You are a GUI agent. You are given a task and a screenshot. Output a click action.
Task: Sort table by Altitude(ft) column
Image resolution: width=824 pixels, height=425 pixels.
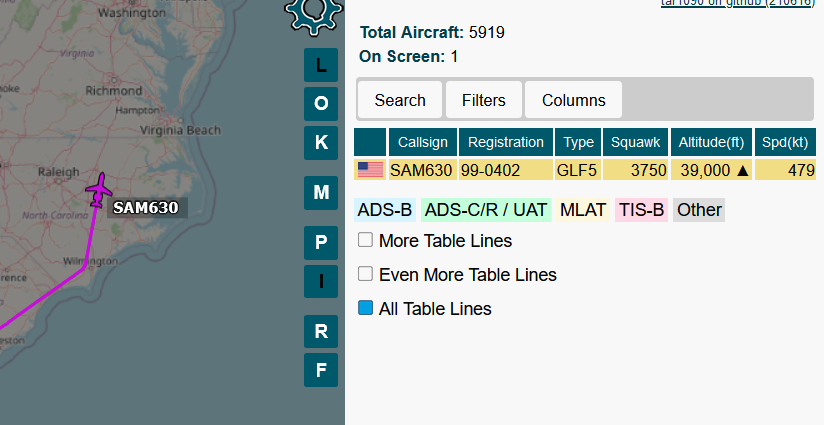pyautogui.click(x=711, y=142)
